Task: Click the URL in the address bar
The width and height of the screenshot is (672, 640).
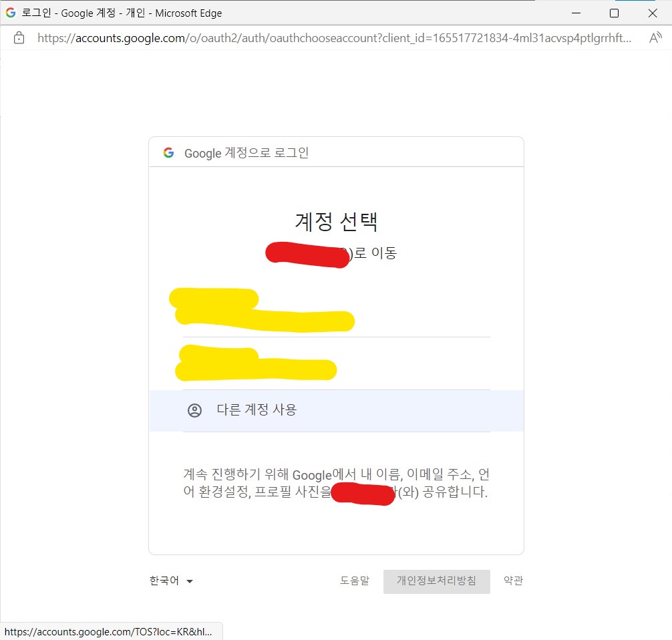Action: pyautogui.click(x=334, y=38)
